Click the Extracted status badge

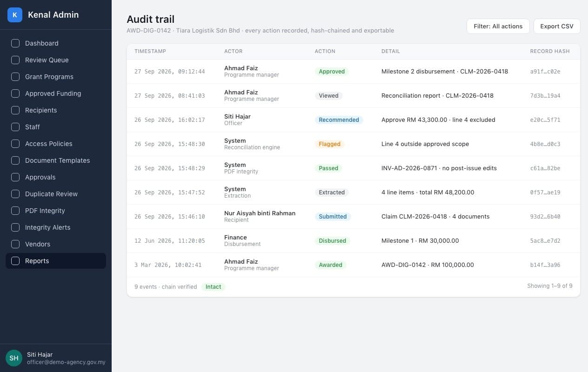(332, 193)
